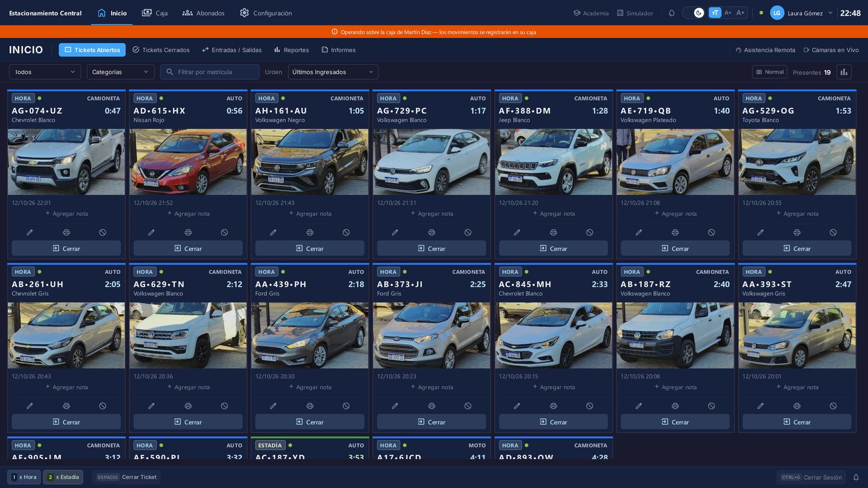
Task: Switch to the Tickets Cerrados tab
Action: (x=161, y=50)
